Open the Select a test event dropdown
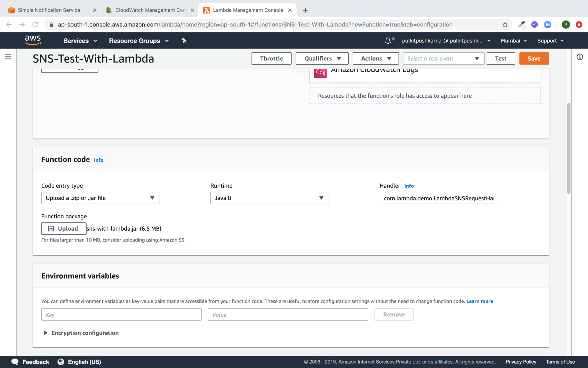 pos(443,58)
